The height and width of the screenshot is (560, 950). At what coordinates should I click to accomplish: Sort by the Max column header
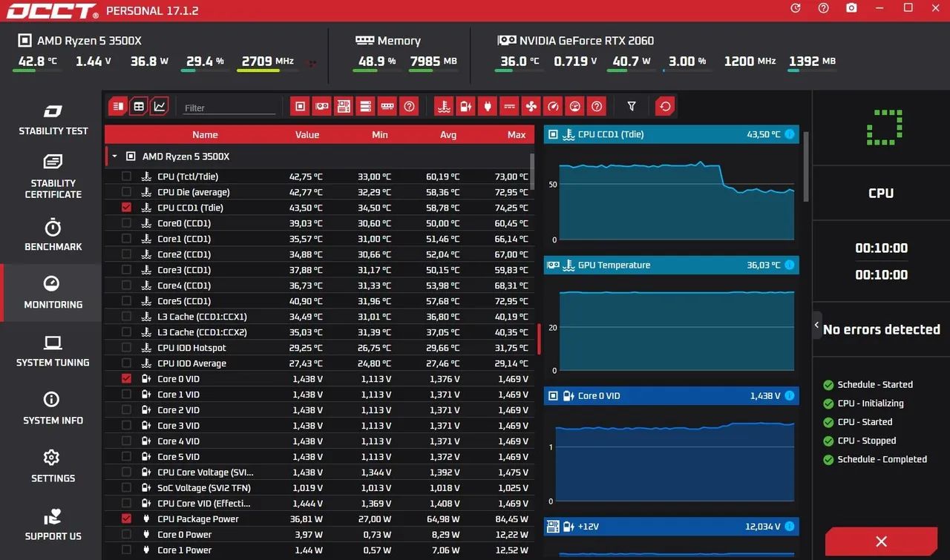pos(517,134)
